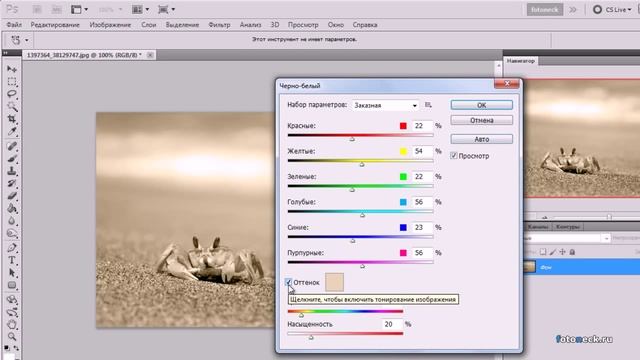
Task: Select the Path Selection tool
Action: (12, 272)
